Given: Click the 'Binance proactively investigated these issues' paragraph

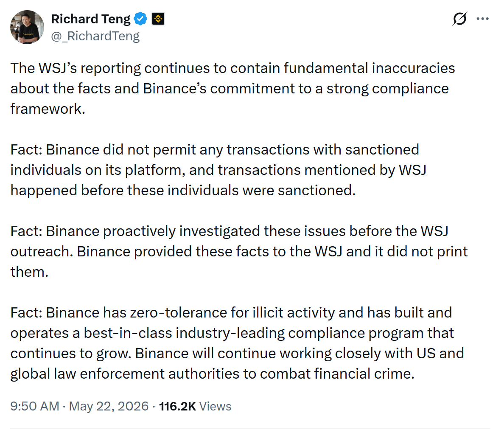Looking at the screenshot, I should 239,251.
